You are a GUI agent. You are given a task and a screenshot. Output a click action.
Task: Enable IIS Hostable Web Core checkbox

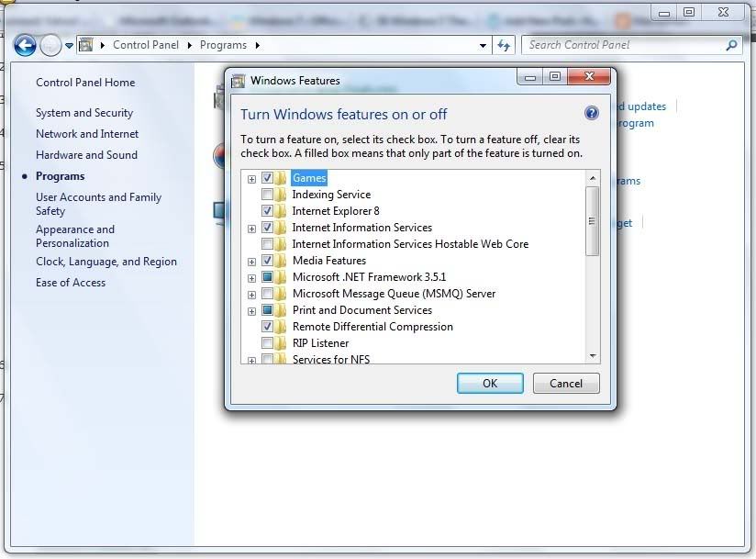click(267, 244)
